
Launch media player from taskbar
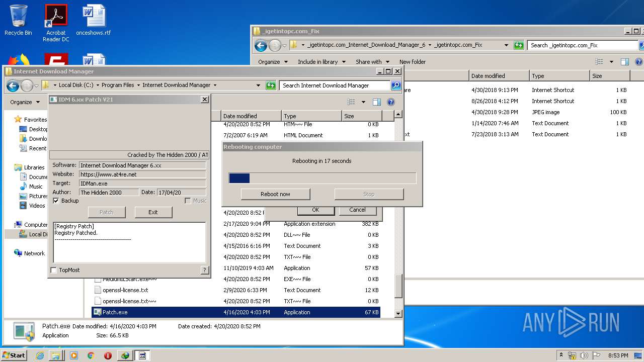tap(74, 355)
